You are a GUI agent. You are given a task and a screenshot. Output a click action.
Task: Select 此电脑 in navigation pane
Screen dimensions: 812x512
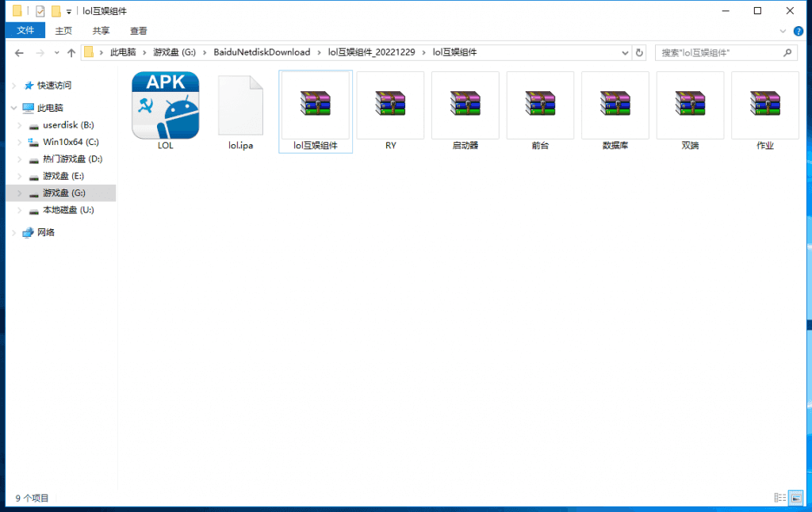(x=50, y=108)
